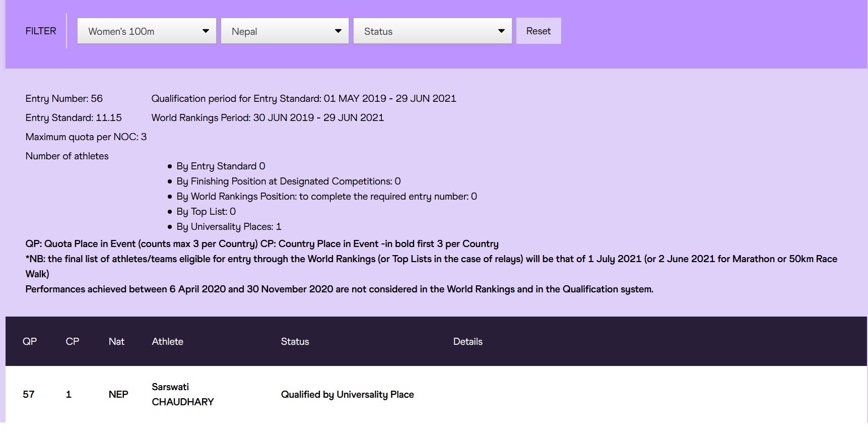Click the Athlete column header
868x432 pixels.
(x=167, y=341)
